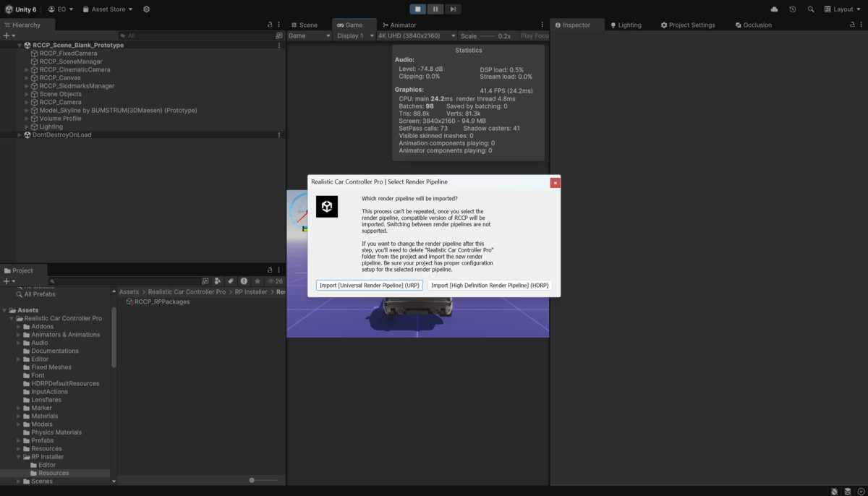Open the Undo History icon
This screenshot has width=868, height=496.
coord(793,9)
